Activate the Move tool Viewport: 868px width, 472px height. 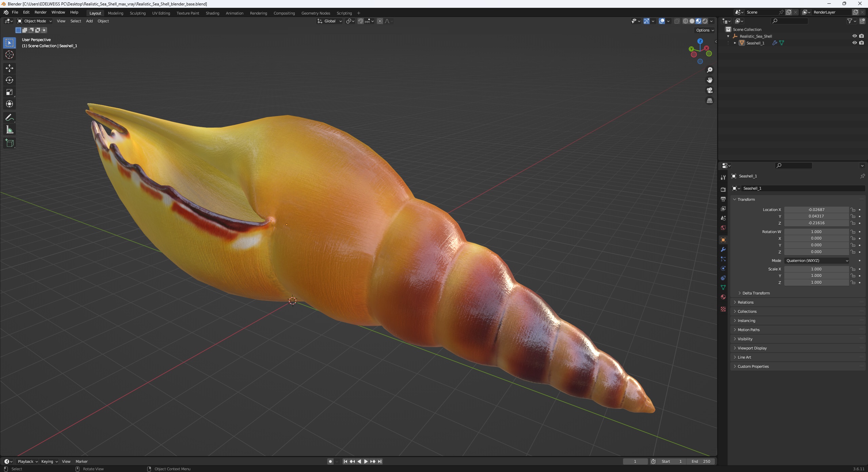point(9,68)
